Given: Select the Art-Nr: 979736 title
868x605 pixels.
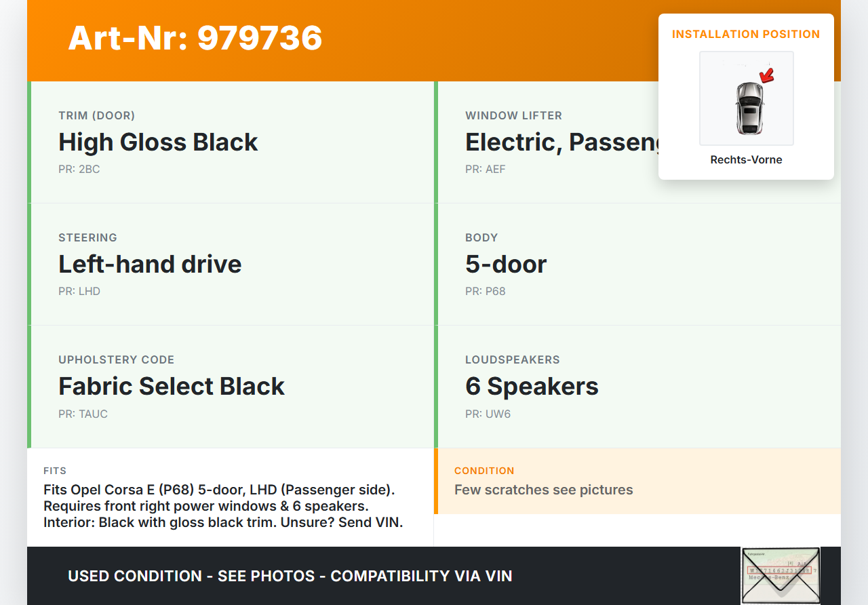Looking at the screenshot, I should 195,38.
